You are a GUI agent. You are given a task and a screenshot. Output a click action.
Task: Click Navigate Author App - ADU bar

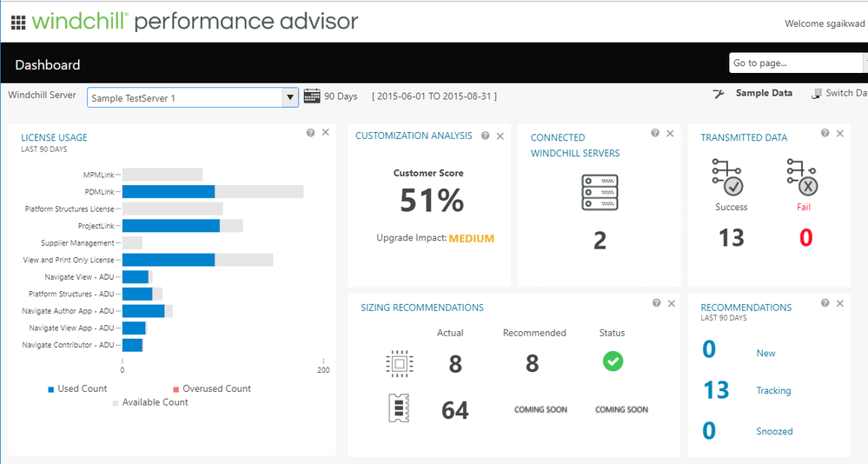tap(143, 311)
